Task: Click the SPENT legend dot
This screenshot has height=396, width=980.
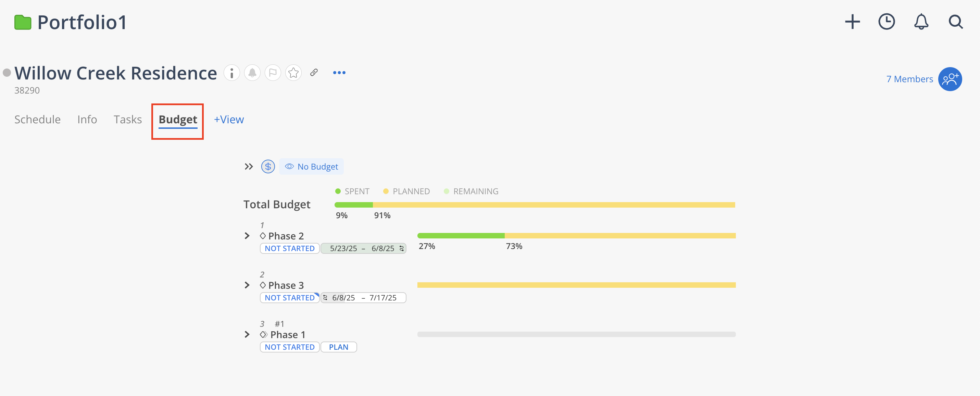Action: pyautogui.click(x=338, y=191)
